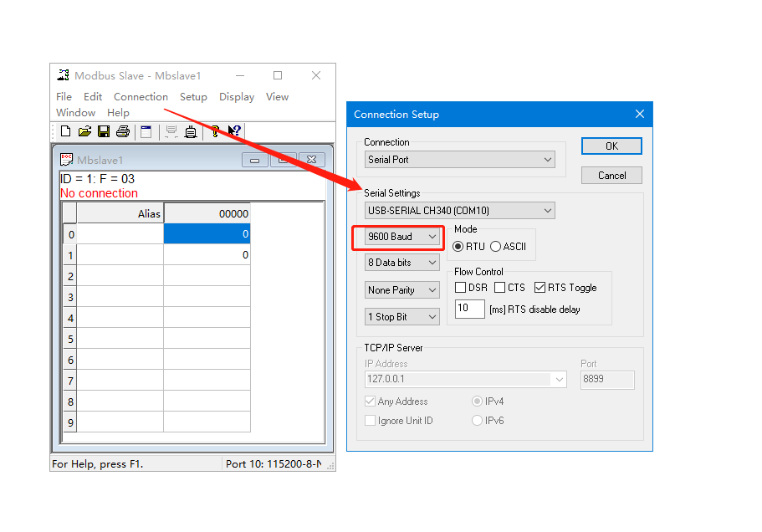
Task: Select the ASCII mode radio button
Action: (496, 246)
